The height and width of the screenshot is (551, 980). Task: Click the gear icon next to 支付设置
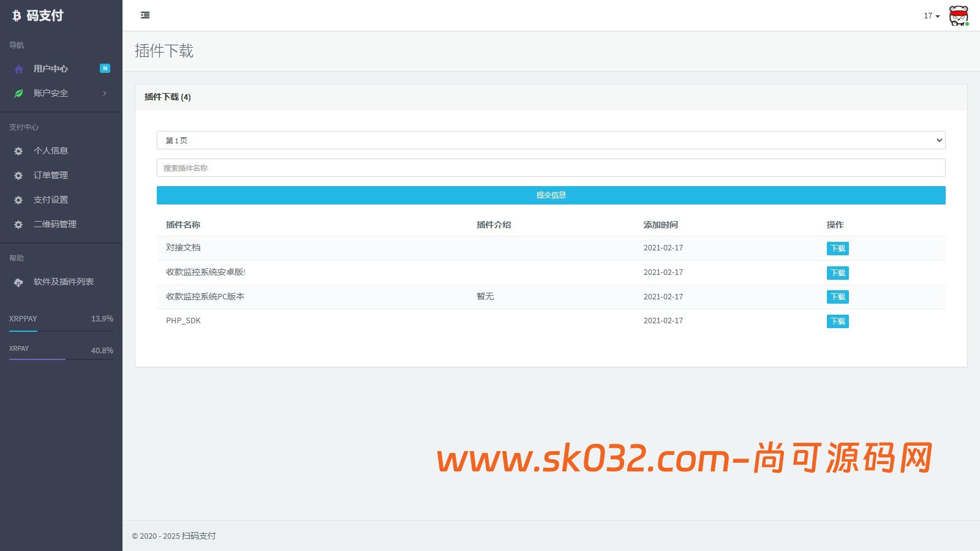click(x=18, y=200)
